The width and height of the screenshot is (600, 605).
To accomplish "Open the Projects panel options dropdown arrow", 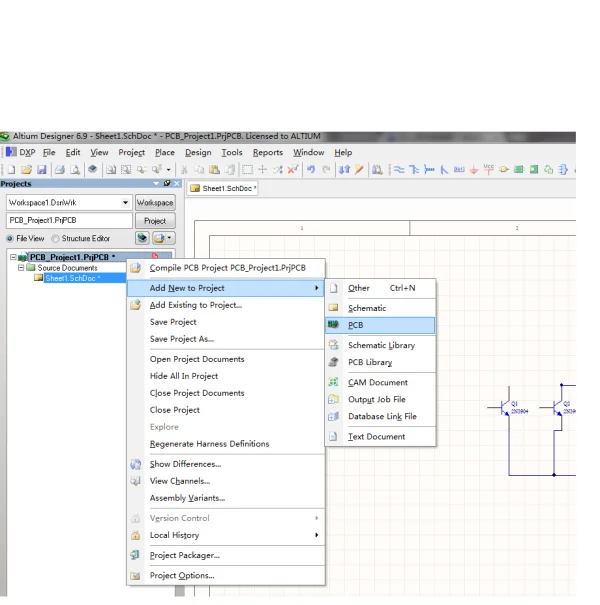I will coord(156,183).
